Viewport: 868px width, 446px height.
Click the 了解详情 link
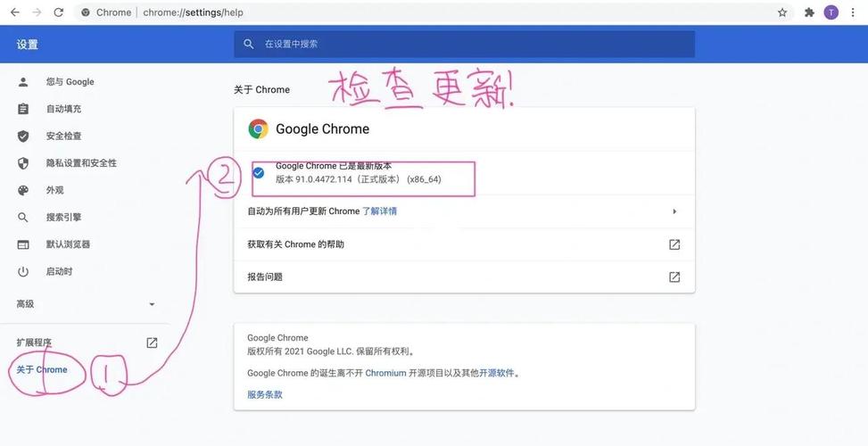380,211
